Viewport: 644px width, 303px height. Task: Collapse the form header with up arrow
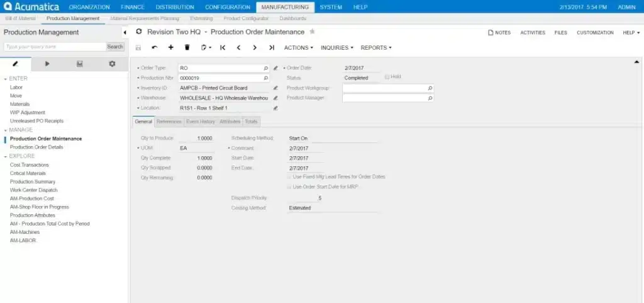pyautogui.click(x=636, y=62)
